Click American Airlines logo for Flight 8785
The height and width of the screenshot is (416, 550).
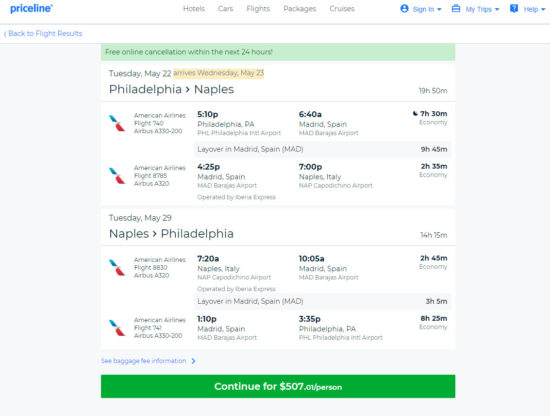[x=117, y=176]
